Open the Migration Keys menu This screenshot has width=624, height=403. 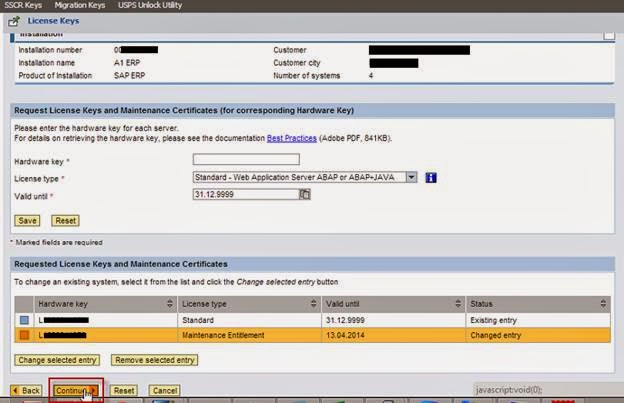[80, 5]
